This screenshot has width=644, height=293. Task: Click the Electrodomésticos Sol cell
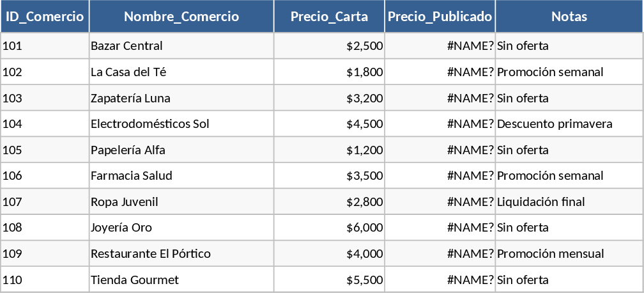181,124
